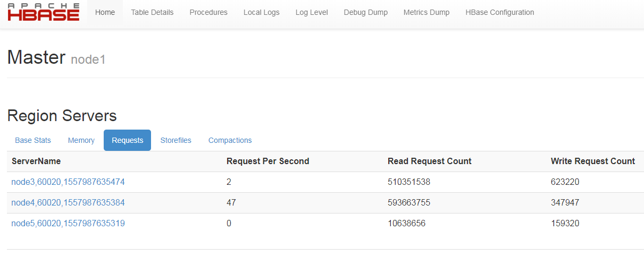Click the ServerName column header
644x256 pixels.
point(36,161)
